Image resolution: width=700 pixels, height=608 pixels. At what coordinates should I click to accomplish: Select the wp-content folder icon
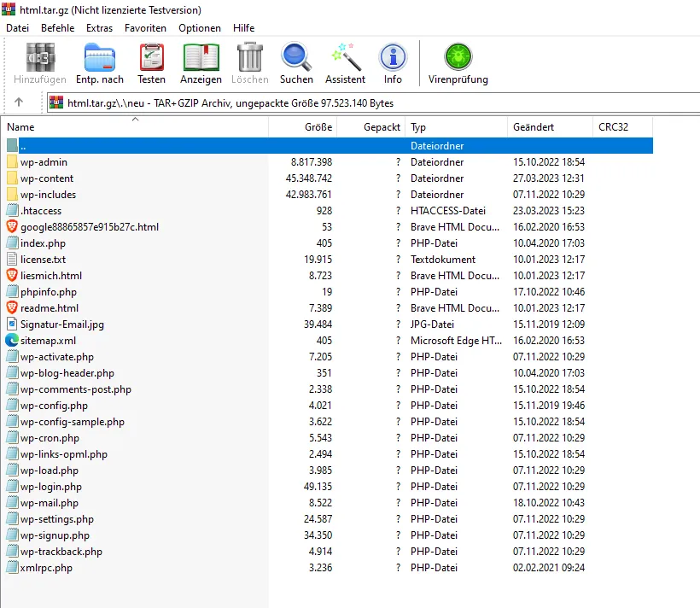point(13,178)
